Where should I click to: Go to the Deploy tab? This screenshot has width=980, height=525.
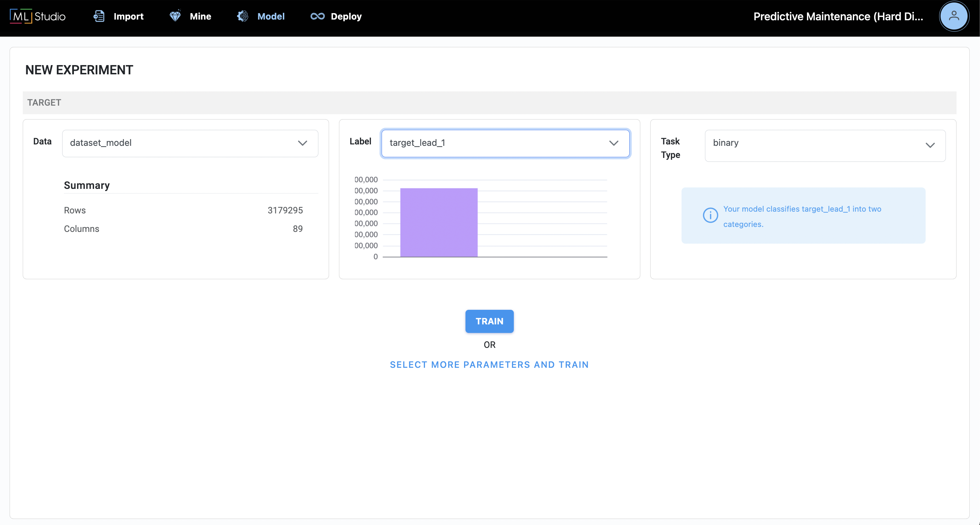coord(346,16)
